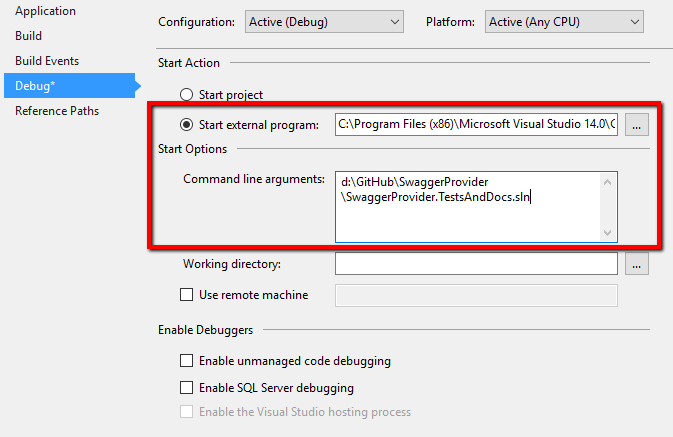Select the Debug tab

click(x=35, y=86)
